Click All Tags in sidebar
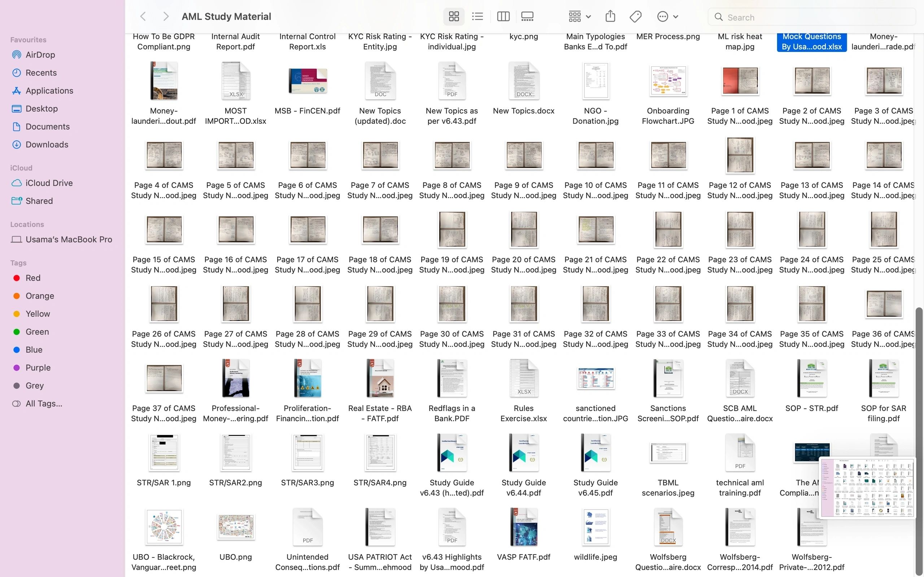Image resolution: width=924 pixels, height=577 pixels. [x=44, y=403]
